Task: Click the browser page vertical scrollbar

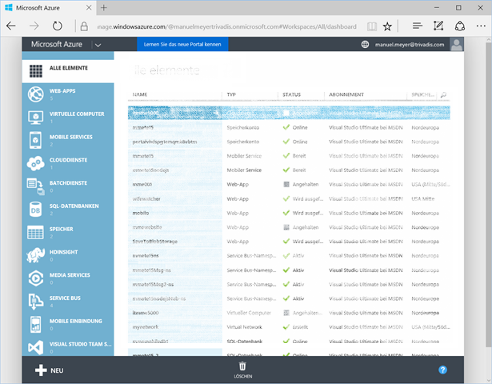Action: [x=488, y=210]
